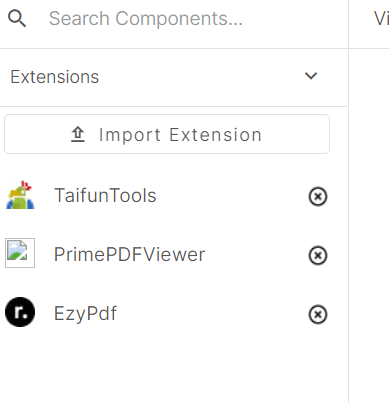Select the EzyPdf extension name
389x403 pixels.
point(85,314)
